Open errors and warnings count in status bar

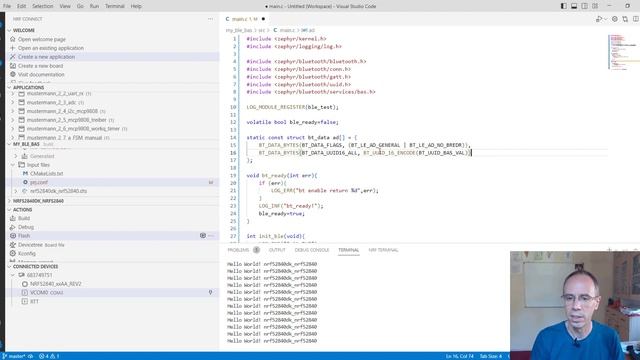click(49, 356)
